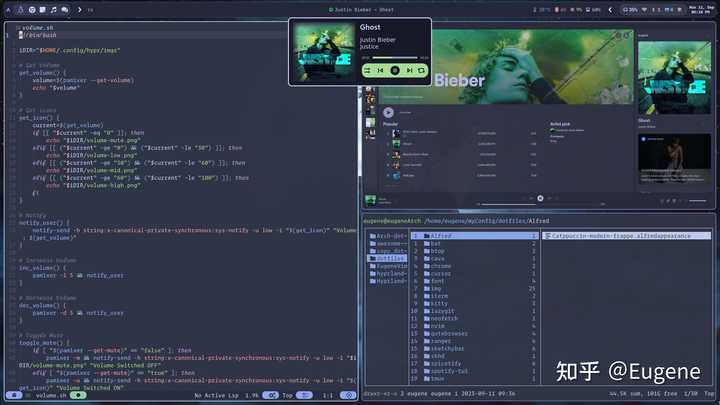The image size is (720, 405).
Task: Click the Justin Bieber - Ghost bar title
Action: (361, 10)
